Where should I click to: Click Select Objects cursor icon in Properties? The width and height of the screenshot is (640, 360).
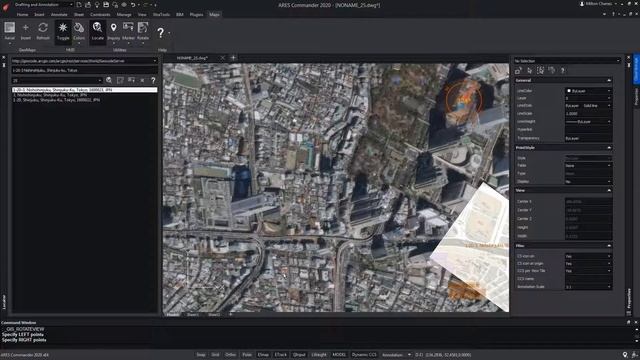click(x=529, y=71)
